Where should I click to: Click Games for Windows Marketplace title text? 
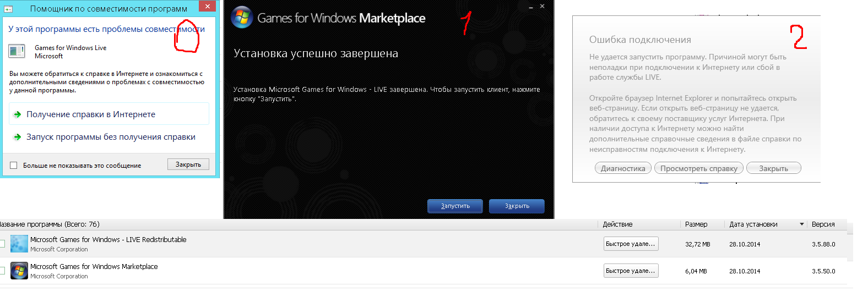pyautogui.click(x=341, y=18)
